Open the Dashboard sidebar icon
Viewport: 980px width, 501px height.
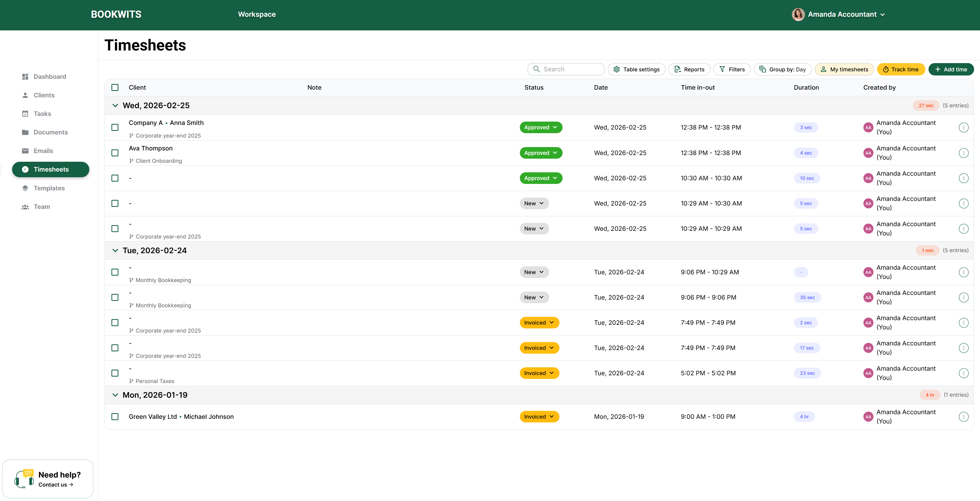click(25, 77)
